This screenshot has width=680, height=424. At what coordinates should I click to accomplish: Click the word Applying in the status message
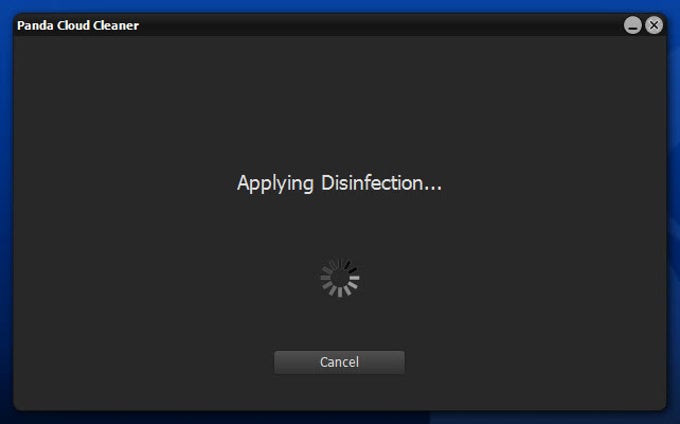point(275,184)
